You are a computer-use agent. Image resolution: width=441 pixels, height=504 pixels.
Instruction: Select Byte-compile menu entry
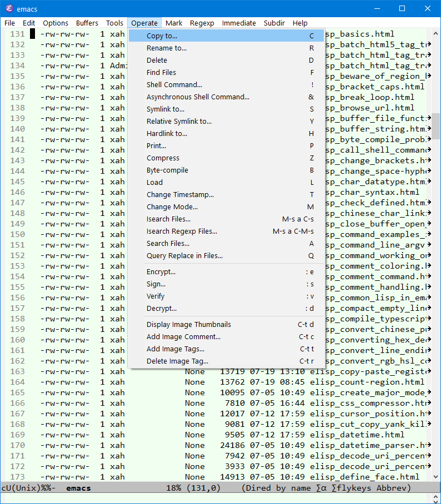click(226, 170)
